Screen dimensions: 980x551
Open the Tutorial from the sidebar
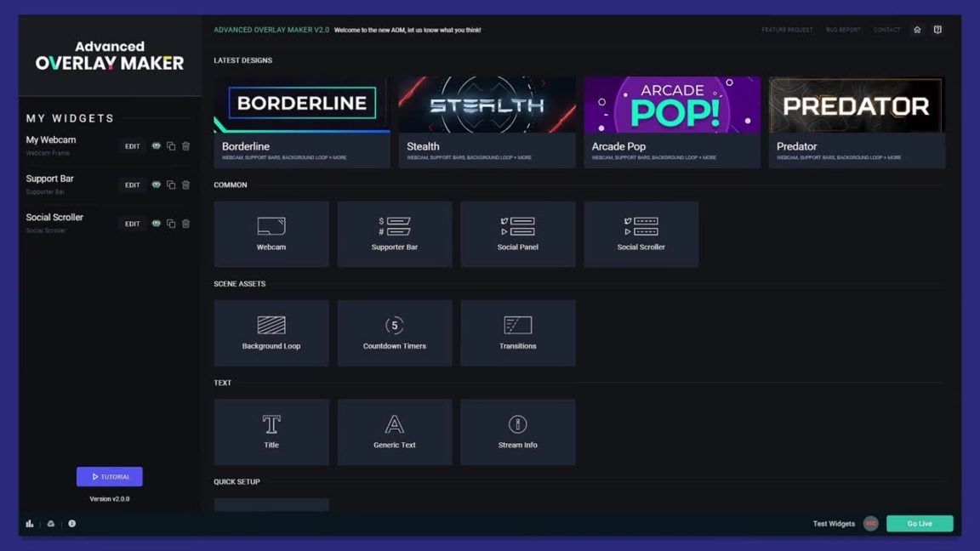[x=109, y=476]
